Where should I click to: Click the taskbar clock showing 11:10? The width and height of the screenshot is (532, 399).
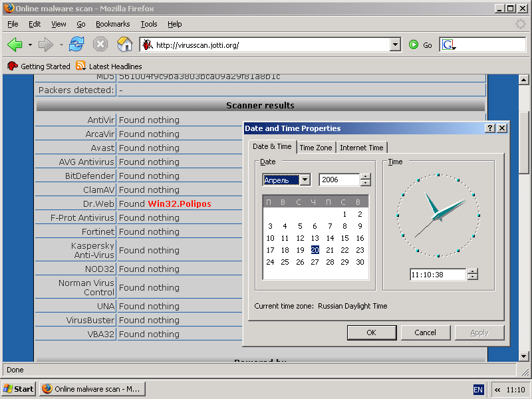pyautogui.click(x=515, y=390)
